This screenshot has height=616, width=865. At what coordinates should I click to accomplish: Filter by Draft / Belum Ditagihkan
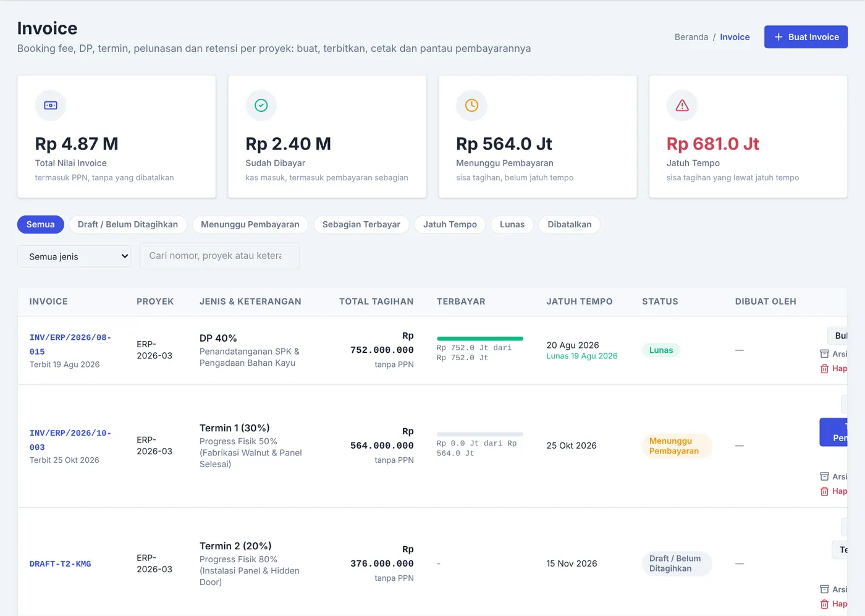click(128, 224)
